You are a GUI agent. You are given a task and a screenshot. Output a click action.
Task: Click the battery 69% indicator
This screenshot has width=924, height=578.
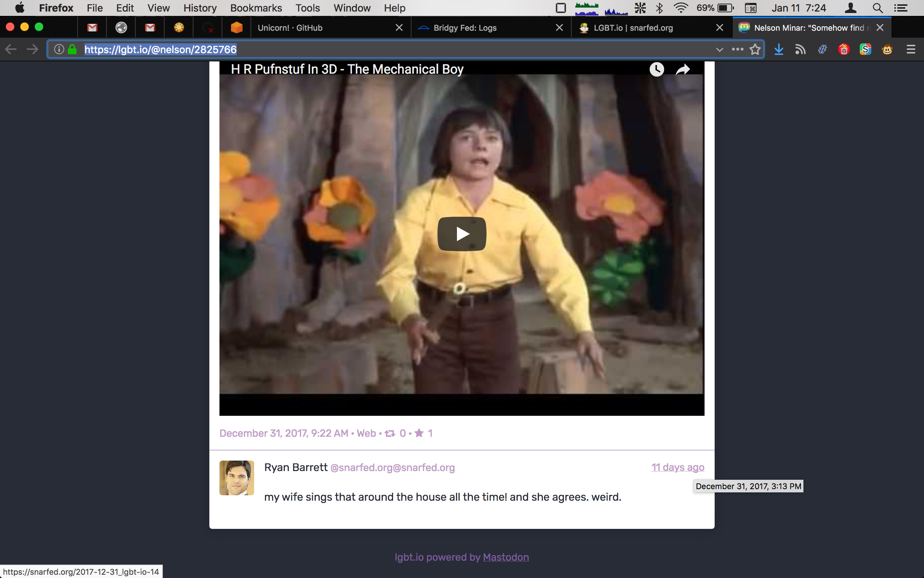coord(715,8)
